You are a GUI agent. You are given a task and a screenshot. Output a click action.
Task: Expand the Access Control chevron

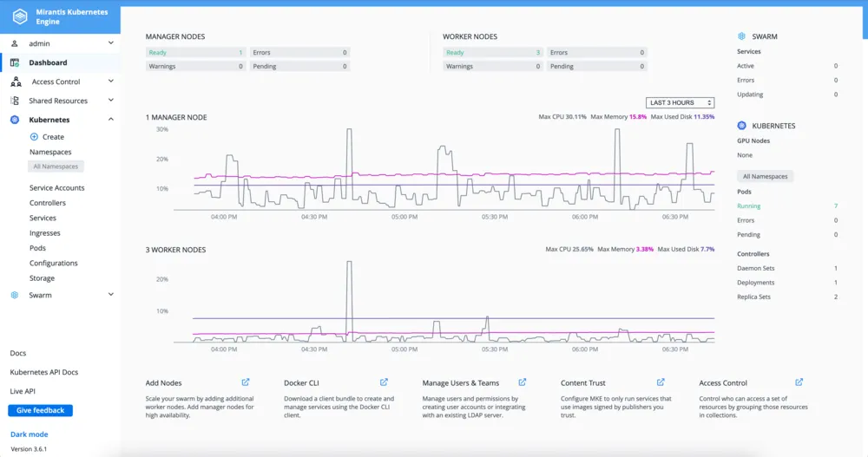tap(111, 82)
